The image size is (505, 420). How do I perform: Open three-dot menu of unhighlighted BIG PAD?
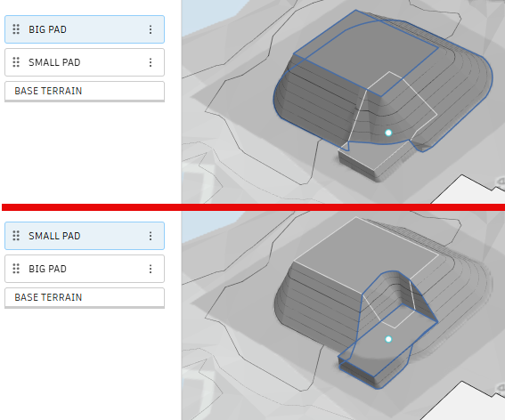(151, 269)
